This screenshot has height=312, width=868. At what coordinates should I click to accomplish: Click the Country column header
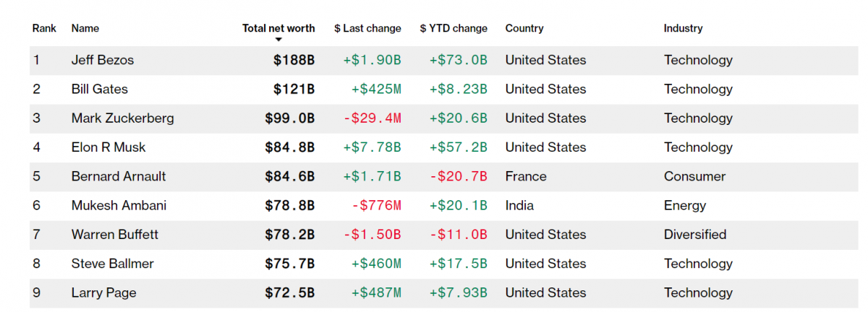click(x=524, y=28)
